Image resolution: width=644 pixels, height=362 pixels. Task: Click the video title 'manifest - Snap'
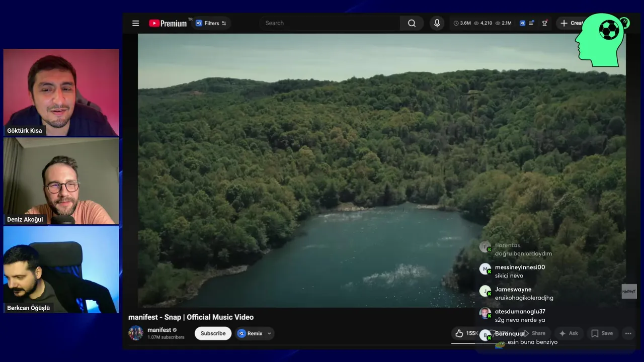click(x=191, y=317)
